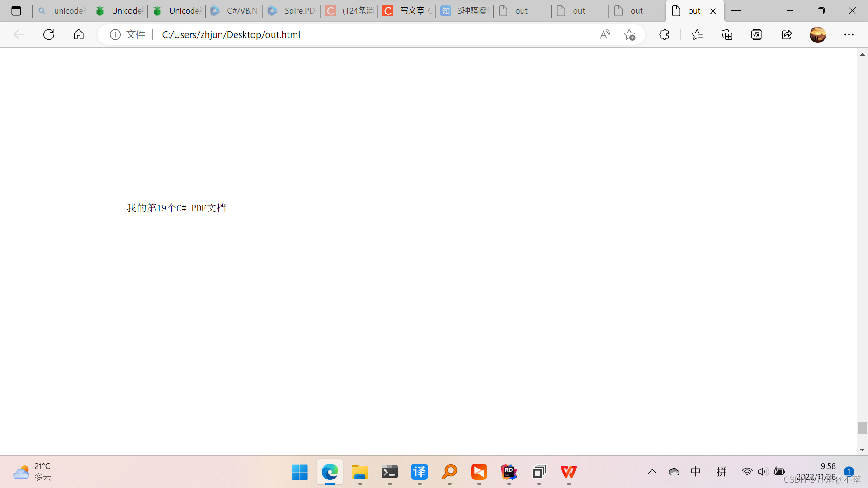This screenshot has width=868, height=488.
Task: Open the Wi-Fi network tray icon
Action: point(747,472)
